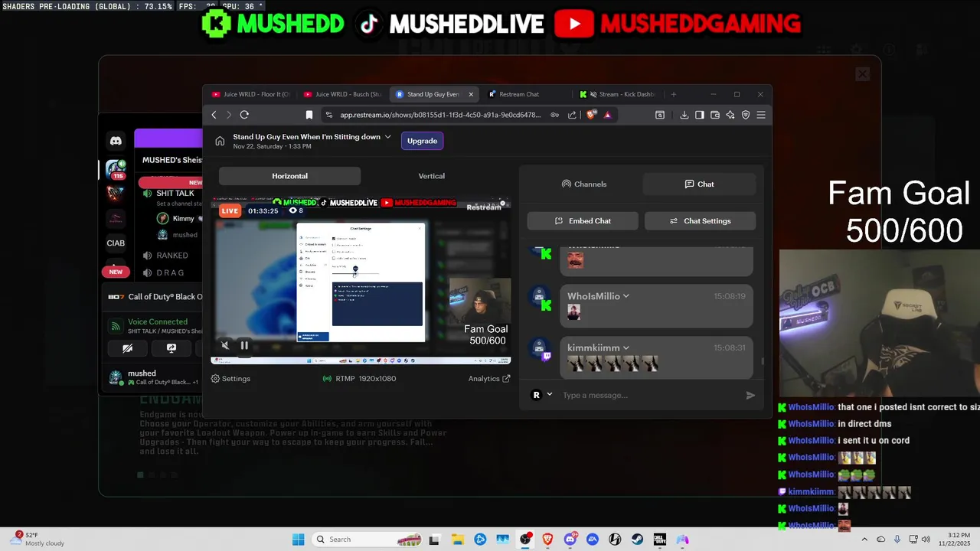Select SHIT TALK voice channel
Viewport: 980px width, 551px height.
pos(175,194)
